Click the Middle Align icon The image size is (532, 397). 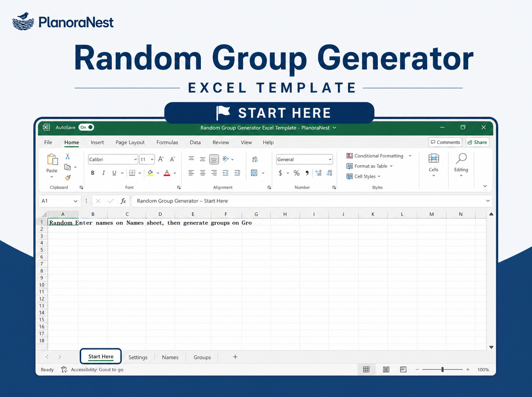tap(203, 159)
